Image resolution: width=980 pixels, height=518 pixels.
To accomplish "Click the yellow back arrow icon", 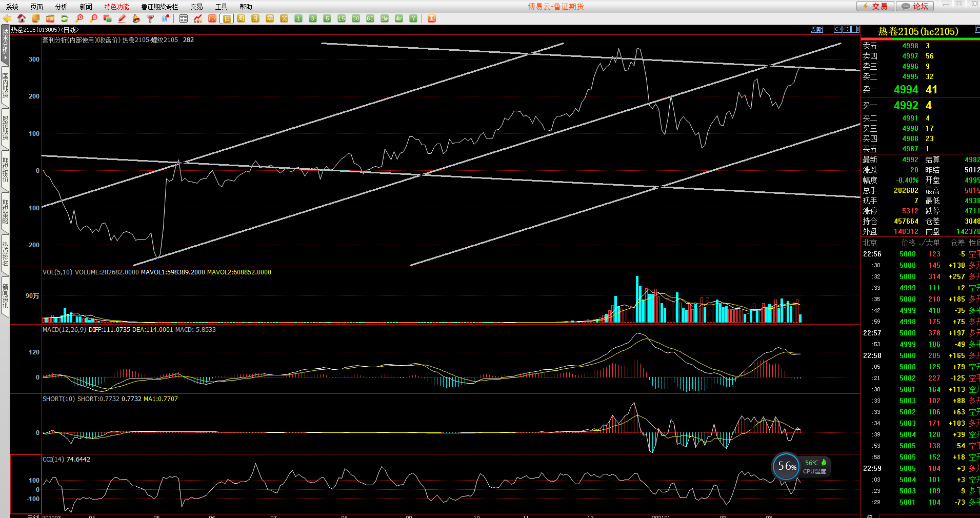I will (x=7, y=18).
